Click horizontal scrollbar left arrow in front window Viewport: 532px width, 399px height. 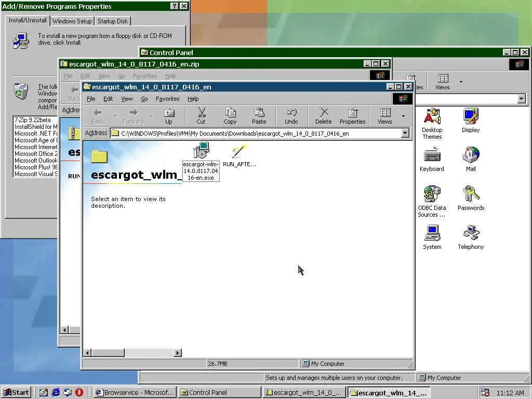coord(87,353)
